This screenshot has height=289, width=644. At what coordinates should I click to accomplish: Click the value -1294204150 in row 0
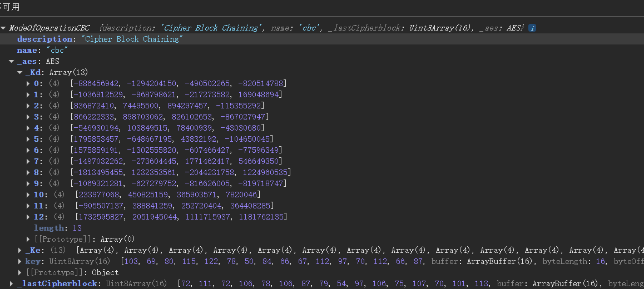tap(152, 84)
